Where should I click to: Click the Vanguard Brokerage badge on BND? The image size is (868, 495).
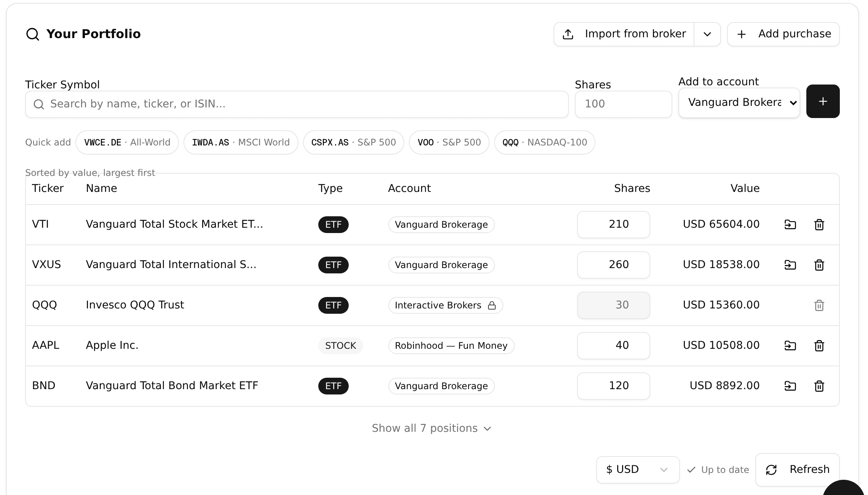point(441,386)
